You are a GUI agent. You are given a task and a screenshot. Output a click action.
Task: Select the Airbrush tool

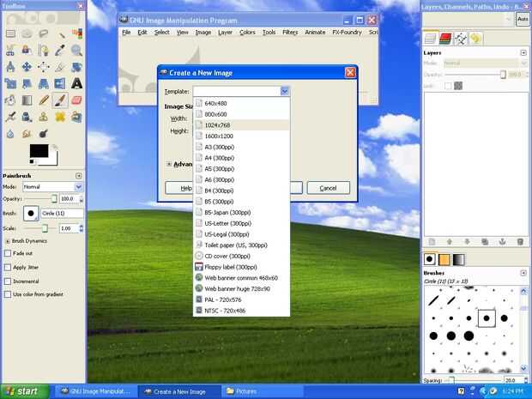pyautogui.click(x=10, y=117)
